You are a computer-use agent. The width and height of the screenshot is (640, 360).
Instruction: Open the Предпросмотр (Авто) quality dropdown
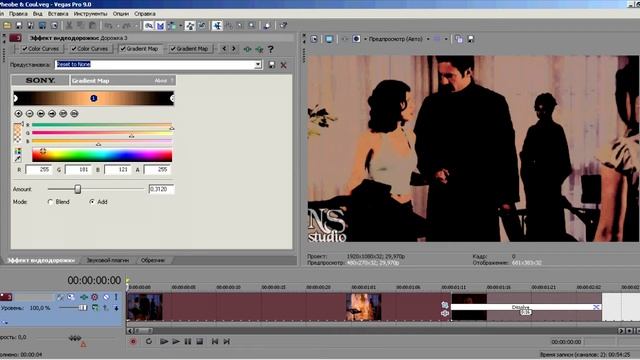click(x=428, y=39)
